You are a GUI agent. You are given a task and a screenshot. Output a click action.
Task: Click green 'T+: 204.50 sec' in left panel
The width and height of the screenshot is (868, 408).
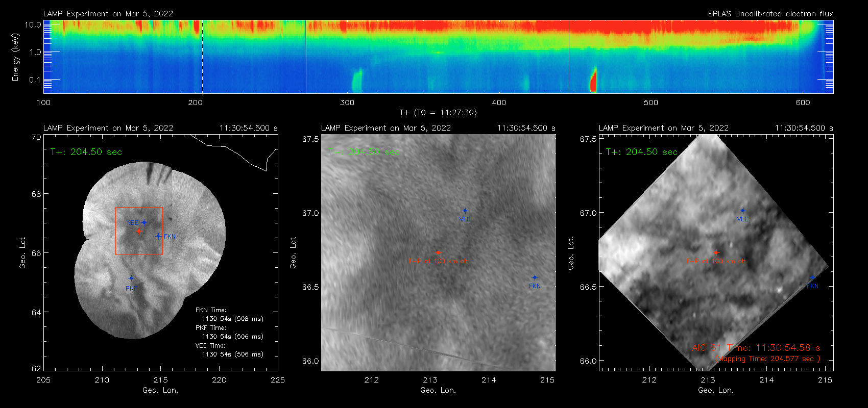(86, 152)
